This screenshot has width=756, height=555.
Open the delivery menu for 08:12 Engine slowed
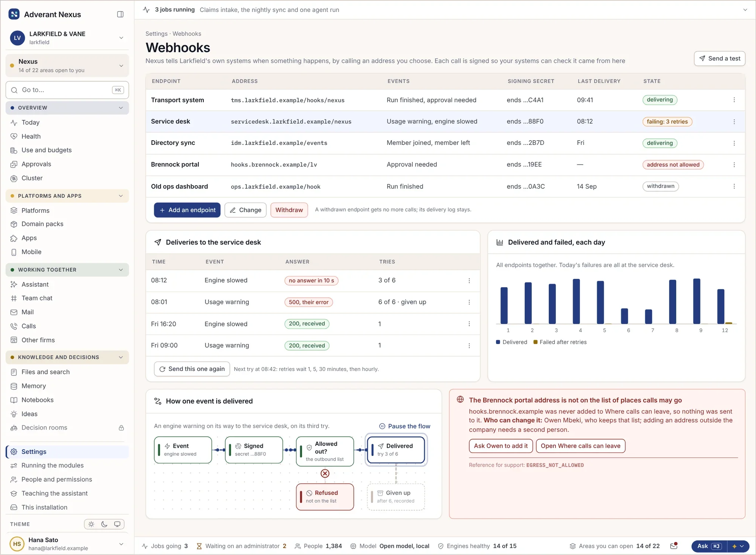point(469,281)
